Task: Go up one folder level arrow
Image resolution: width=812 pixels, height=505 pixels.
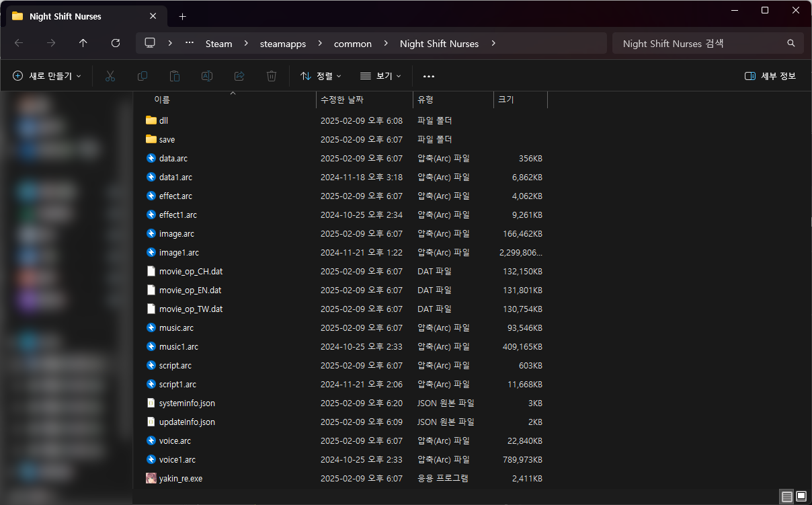Action: point(83,43)
